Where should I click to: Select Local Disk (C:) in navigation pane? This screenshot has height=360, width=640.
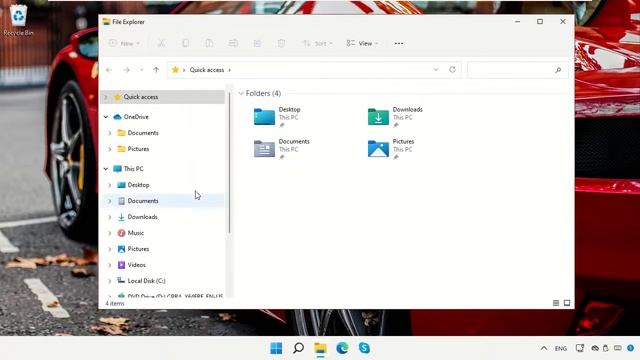(x=146, y=281)
